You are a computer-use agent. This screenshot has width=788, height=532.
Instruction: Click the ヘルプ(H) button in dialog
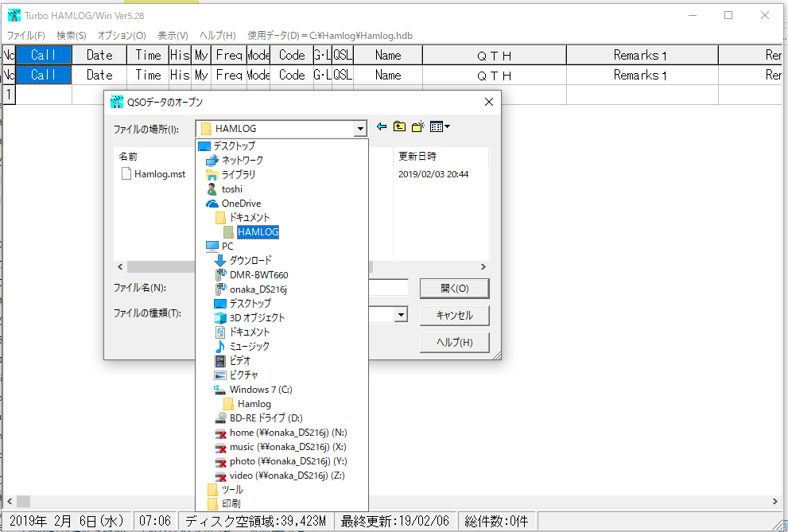coord(454,343)
